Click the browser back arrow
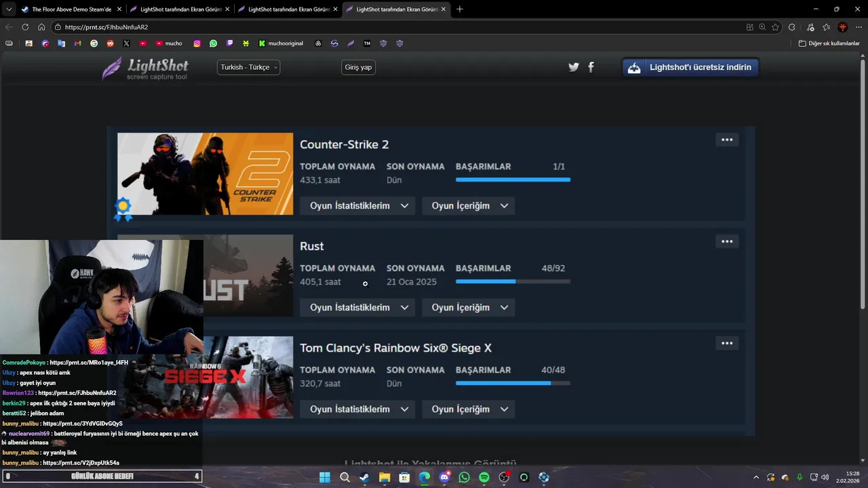 click(x=9, y=27)
